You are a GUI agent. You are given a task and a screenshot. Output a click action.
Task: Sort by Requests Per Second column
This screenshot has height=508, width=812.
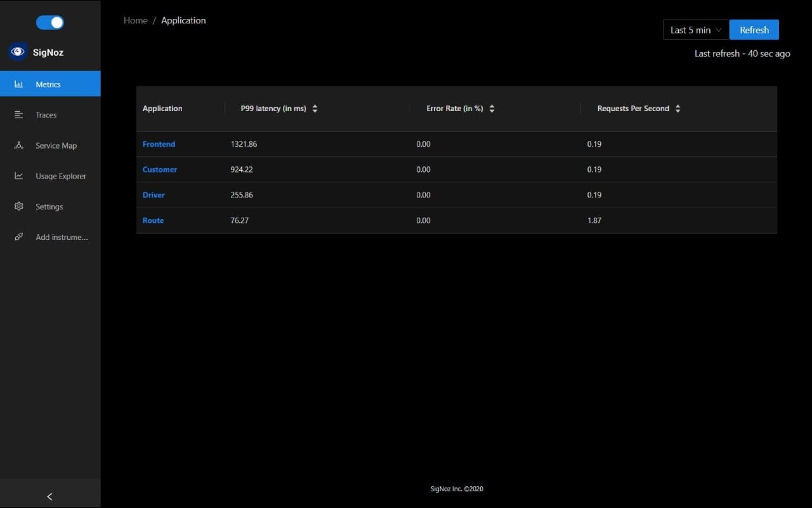tap(678, 108)
